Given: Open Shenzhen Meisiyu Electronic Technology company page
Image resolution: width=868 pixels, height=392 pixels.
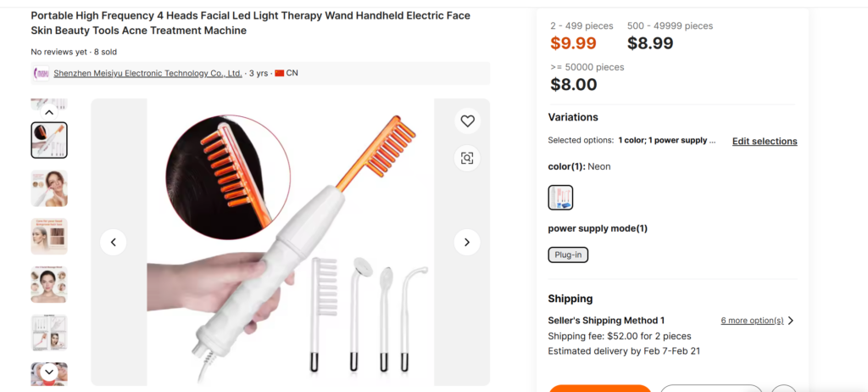Looking at the screenshot, I should coord(147,74).
